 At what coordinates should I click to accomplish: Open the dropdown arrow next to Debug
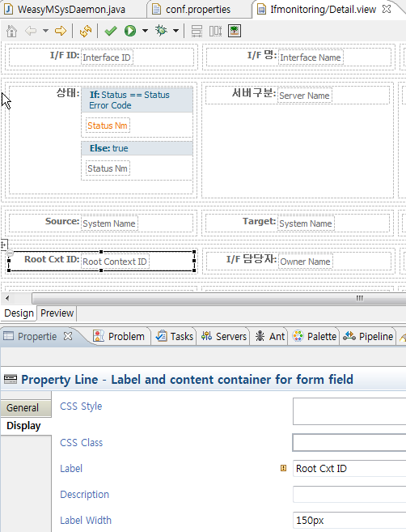pyautogui.click(x=176, y=32)
